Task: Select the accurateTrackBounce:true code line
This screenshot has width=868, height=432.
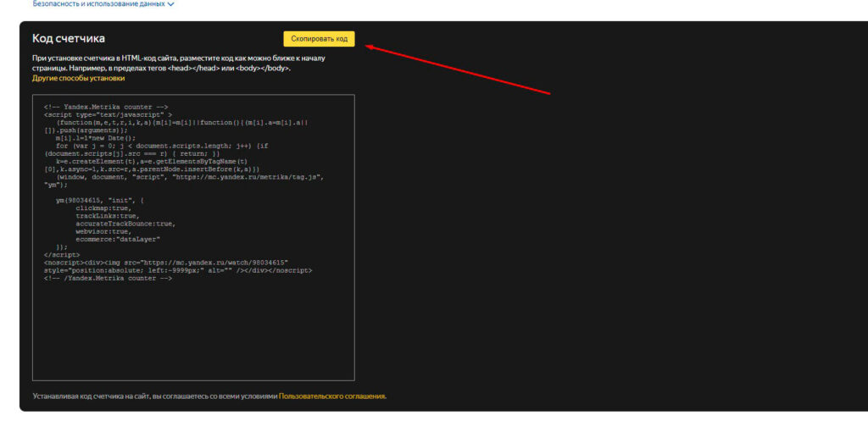Action: tap(125, 224)
